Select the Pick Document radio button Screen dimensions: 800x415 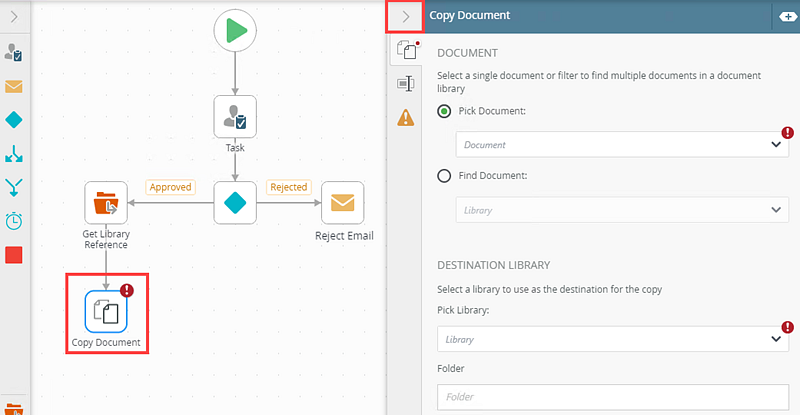coord(445,111)
